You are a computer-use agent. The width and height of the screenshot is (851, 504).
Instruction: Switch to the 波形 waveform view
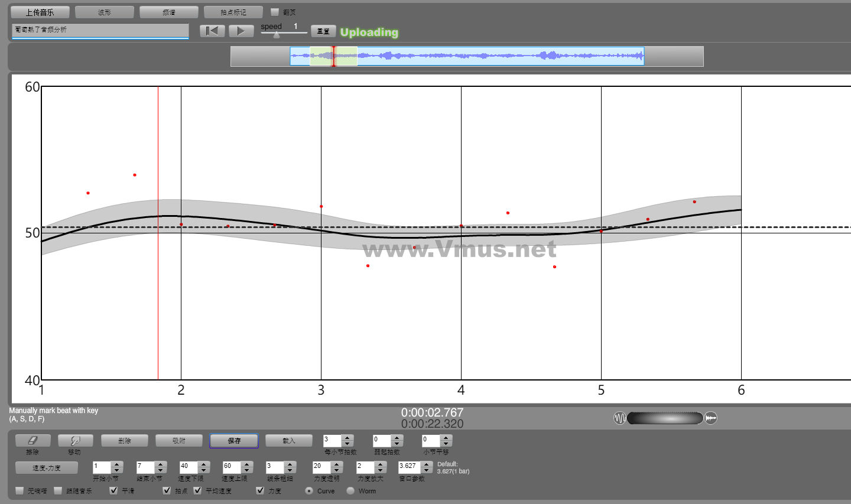click(x=104, y=12)
